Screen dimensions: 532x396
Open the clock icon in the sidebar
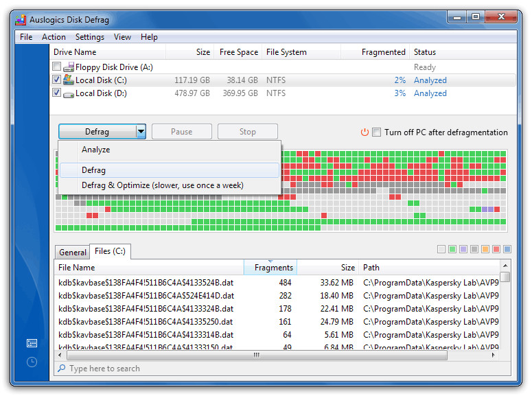[32, 362]
